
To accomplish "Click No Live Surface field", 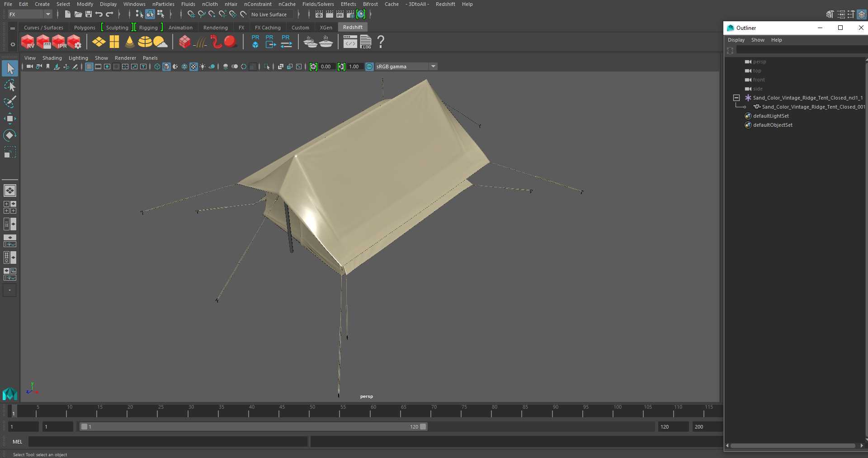I will click(x=270, y=14).
